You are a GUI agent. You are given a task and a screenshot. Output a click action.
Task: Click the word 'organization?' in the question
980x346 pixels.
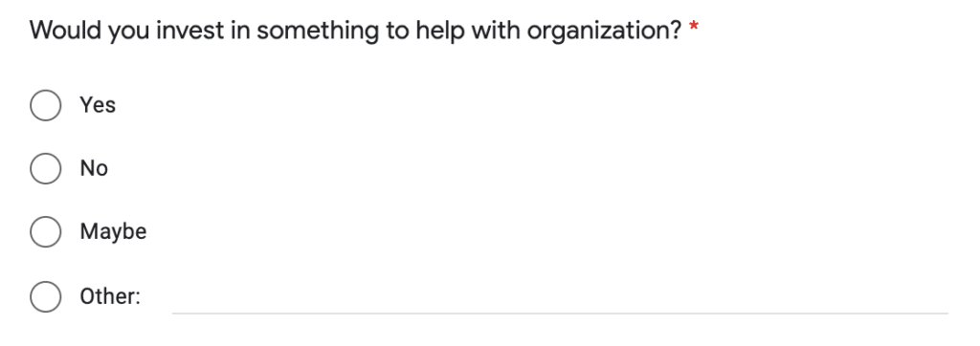pyautogui.click(x=604, y=32)
